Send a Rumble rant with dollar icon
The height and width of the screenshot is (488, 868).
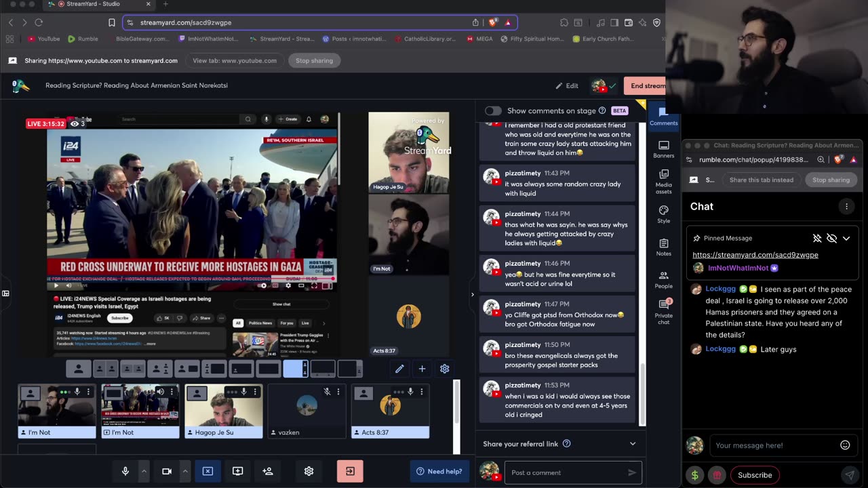point(694,475)
